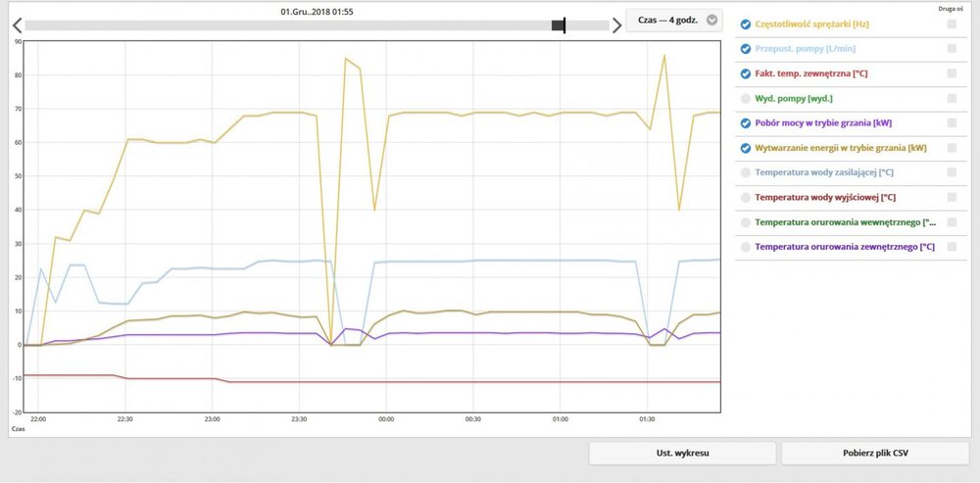
Task: Toggle Wytwarzanie energii w trybie grzania checkmark
Action: 746,148
